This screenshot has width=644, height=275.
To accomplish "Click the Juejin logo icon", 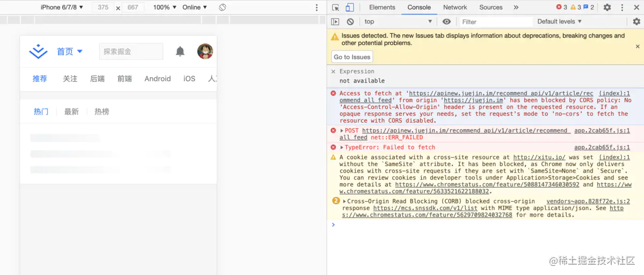I will 38,51.
